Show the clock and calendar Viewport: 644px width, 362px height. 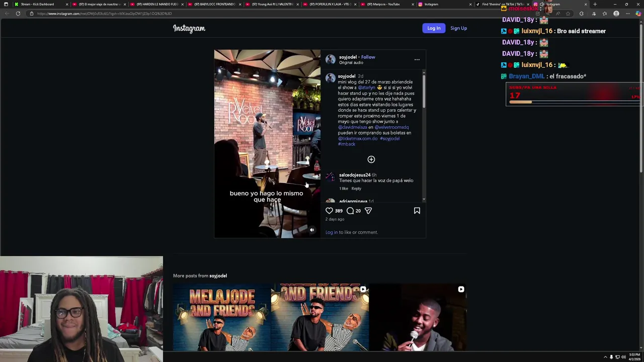635,357
